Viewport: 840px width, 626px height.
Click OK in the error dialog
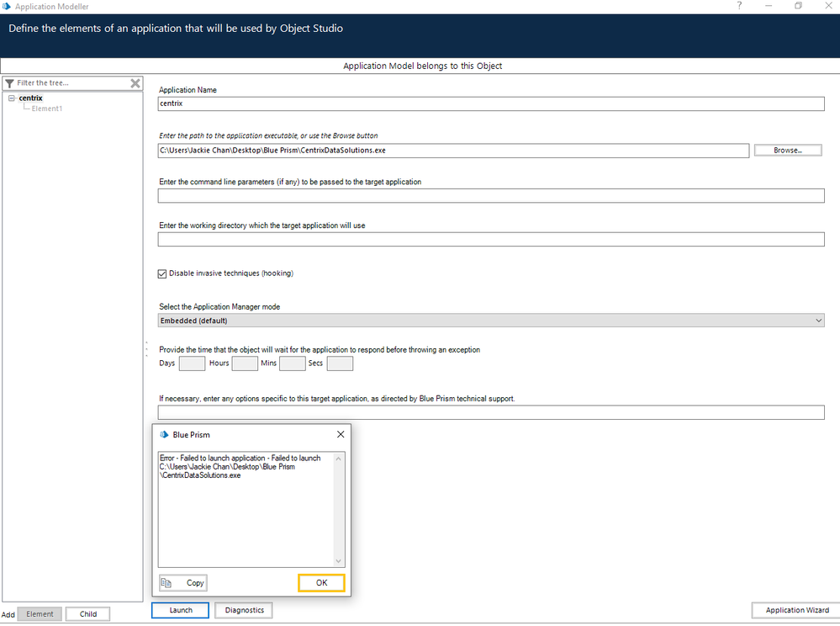tap(321, 582)
